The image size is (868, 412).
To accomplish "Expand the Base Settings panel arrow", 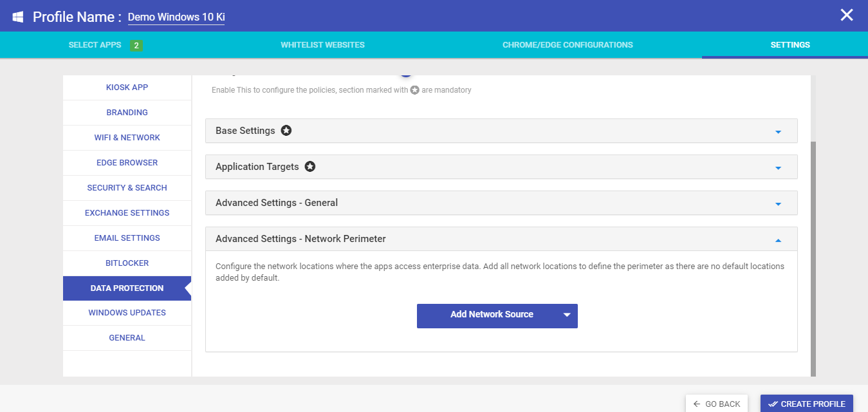I will pyautogui.click(x=778, y=132).
